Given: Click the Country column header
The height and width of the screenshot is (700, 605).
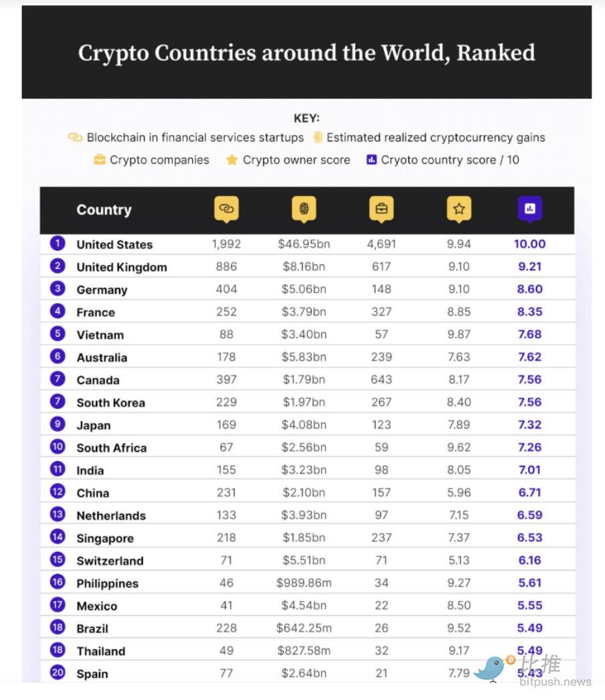Looking at the screenshot, I should tap(104, 209).
